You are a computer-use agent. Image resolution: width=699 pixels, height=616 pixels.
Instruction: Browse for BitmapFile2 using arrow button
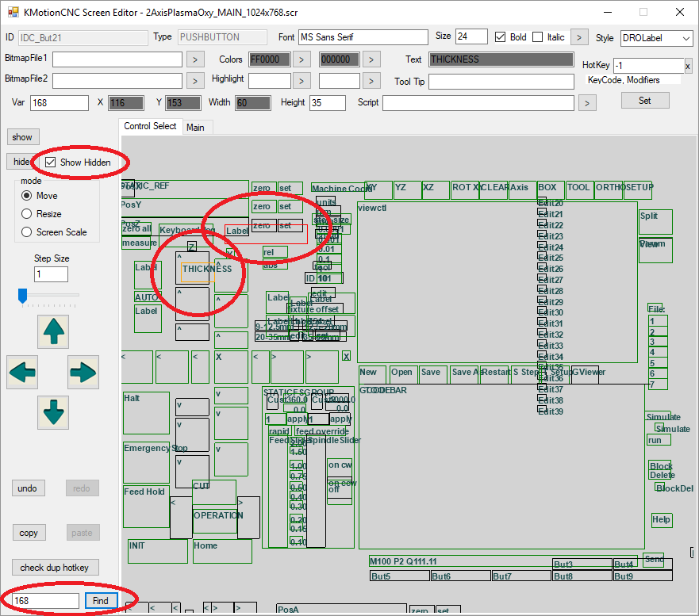click(x=195, y=80)
